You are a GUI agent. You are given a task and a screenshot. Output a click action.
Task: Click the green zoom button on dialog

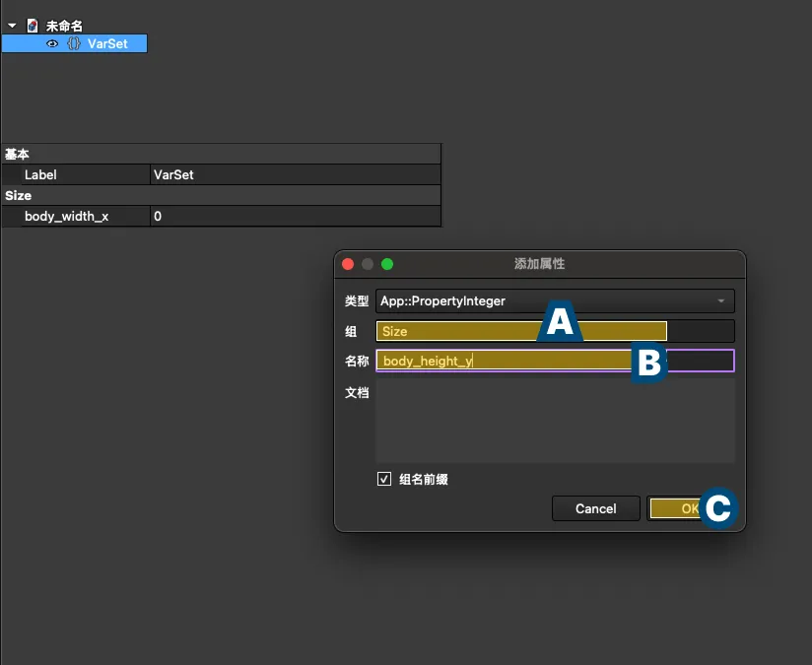click(387, 264)
